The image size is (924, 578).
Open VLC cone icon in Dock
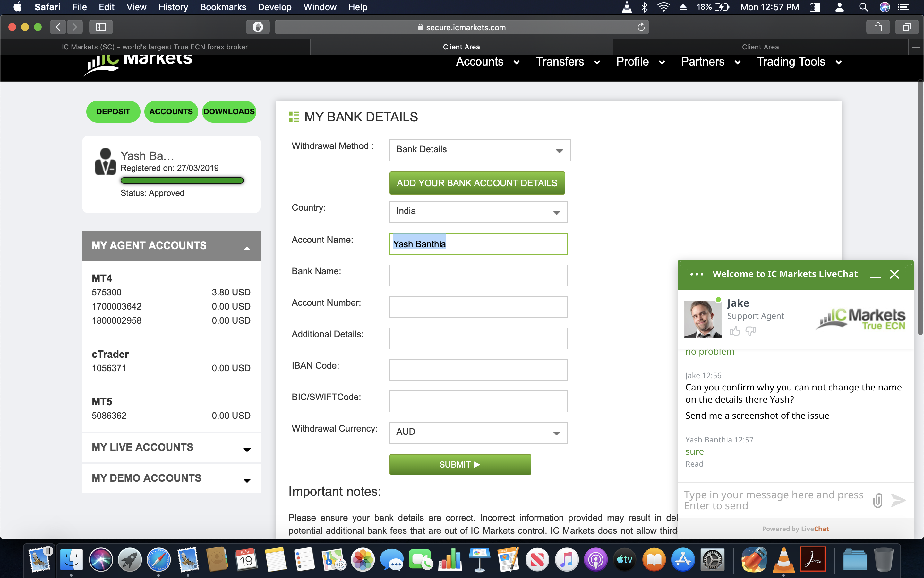(x=783, y=560)
